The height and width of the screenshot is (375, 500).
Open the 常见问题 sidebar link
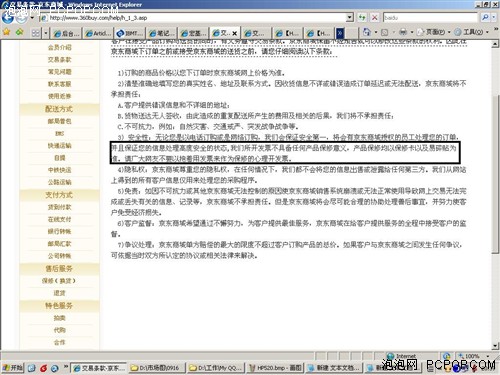click(x=59, y=72)
